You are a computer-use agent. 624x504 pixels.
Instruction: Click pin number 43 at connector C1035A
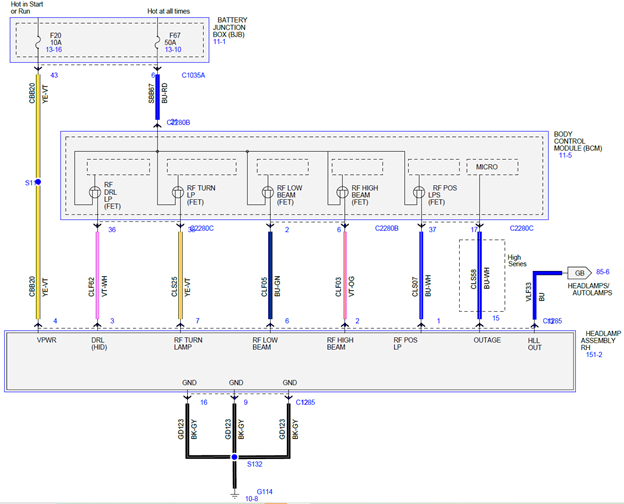(54, 75)
